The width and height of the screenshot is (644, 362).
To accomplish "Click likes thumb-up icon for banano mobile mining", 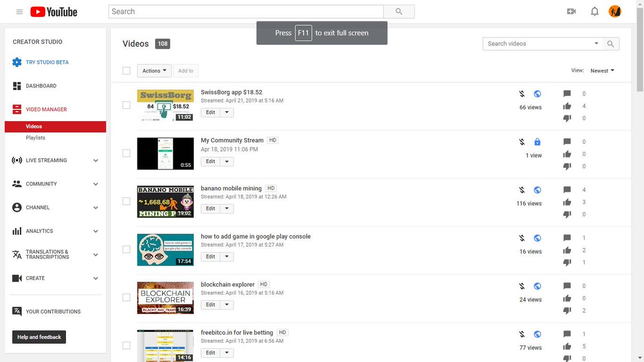I will (567, 202).
